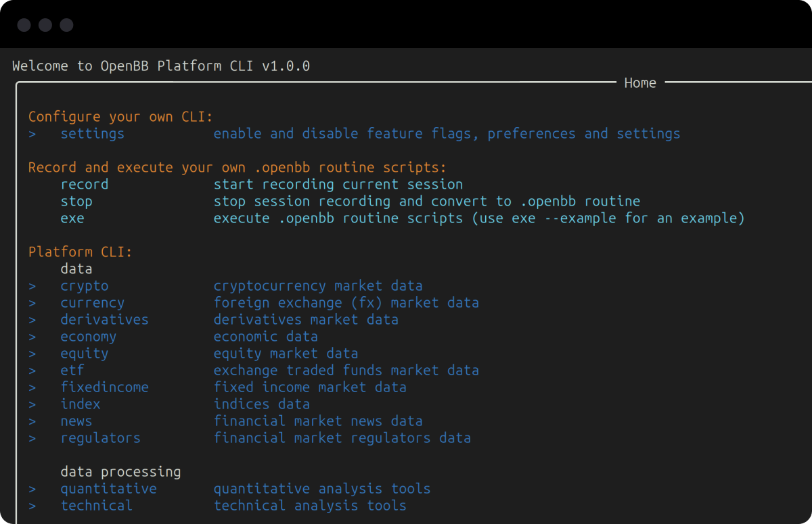Switch to the Home tab label
Screen dimensions: 812x524
point(639,82)
